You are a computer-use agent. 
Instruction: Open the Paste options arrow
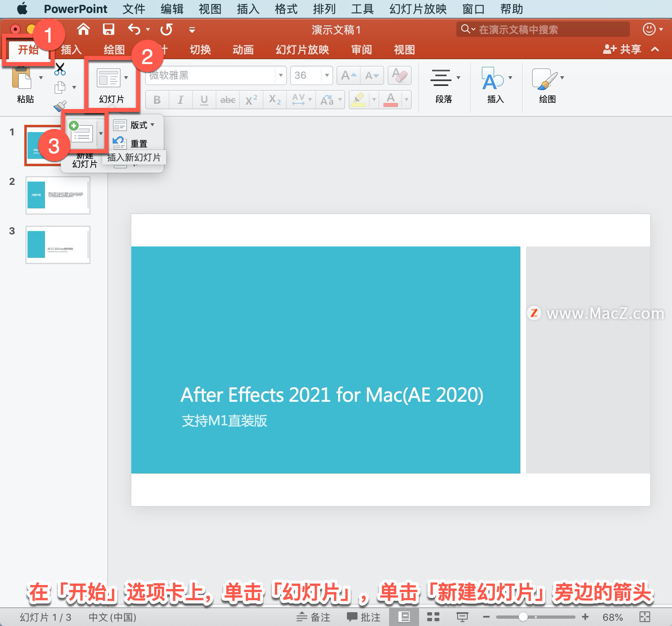pyautogui.click(x=41, y=77)
